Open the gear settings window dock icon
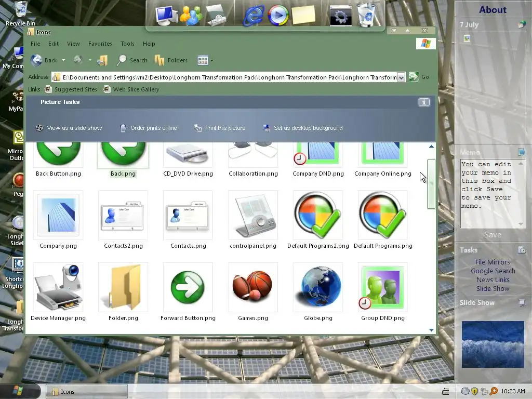 click(x=341, y=15)
